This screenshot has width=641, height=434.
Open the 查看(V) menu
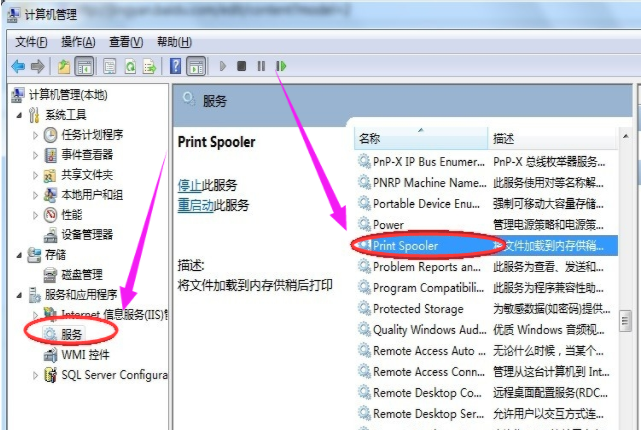[x=126, y=42]
